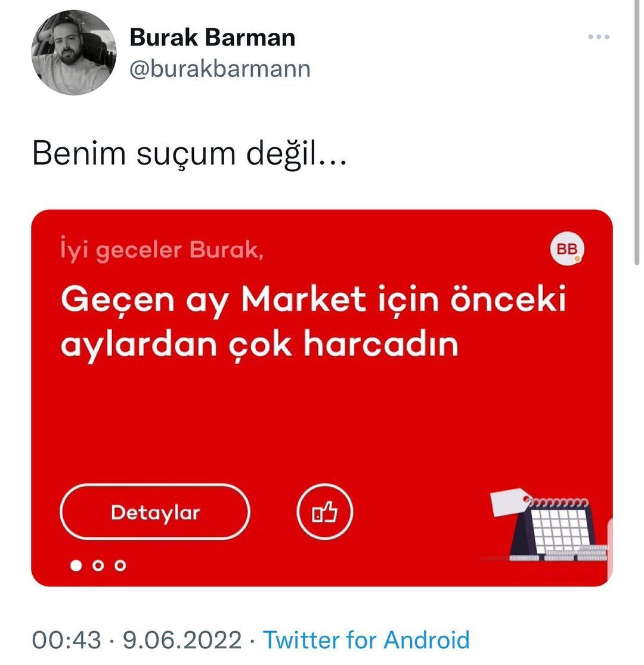
Task: Open the red bank card image
Action: (322, 398)
